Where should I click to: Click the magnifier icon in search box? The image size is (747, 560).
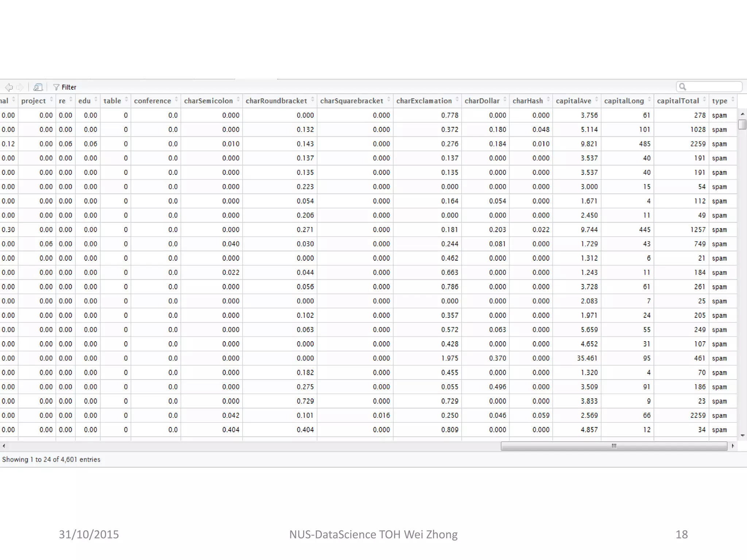683,87
